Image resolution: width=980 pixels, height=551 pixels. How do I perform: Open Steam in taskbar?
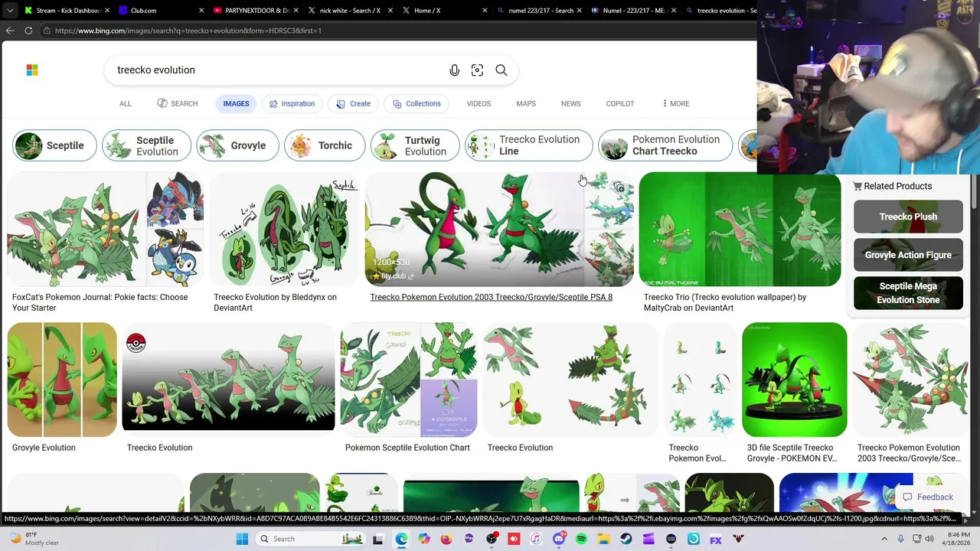click(x=626, y=540)
